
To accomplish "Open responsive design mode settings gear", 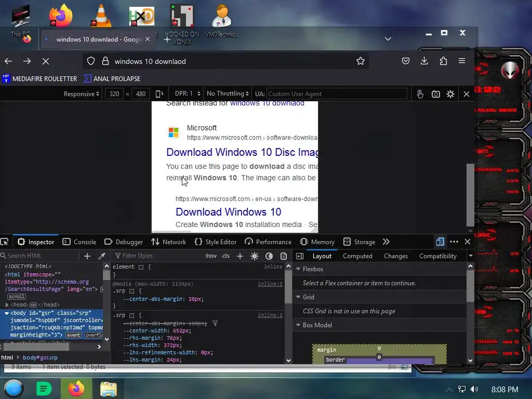I will tap(450, 94).
